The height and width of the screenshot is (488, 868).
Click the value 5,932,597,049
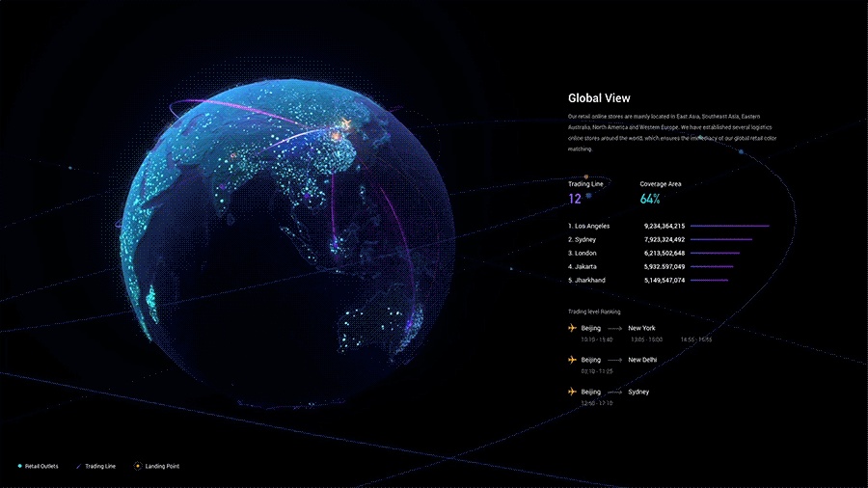click(665, 267)
